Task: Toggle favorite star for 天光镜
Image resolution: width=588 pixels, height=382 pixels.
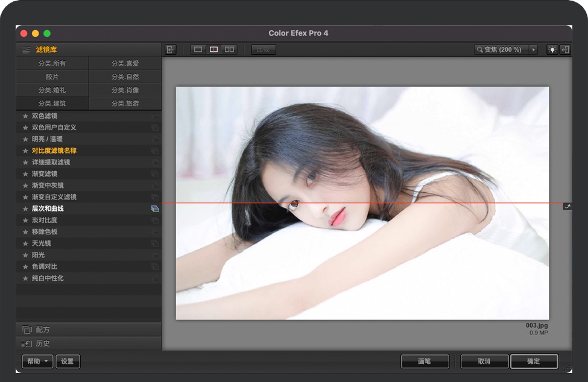Action: click(25, 243)
